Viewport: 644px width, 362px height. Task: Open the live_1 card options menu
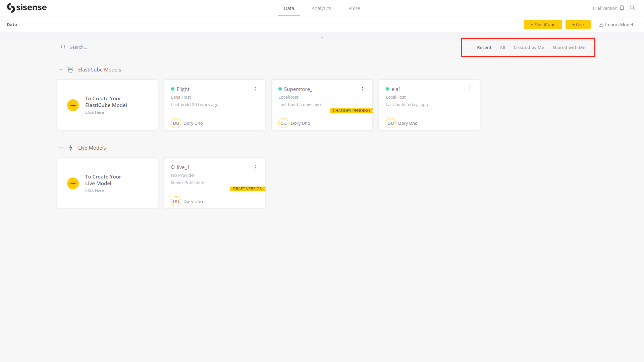click(x=255, y=167)
